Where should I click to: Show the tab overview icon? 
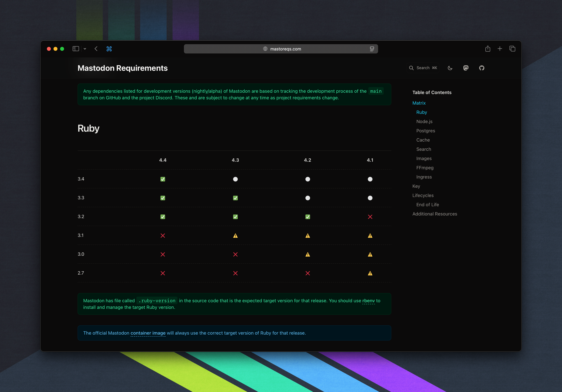(x=512, y=49)
